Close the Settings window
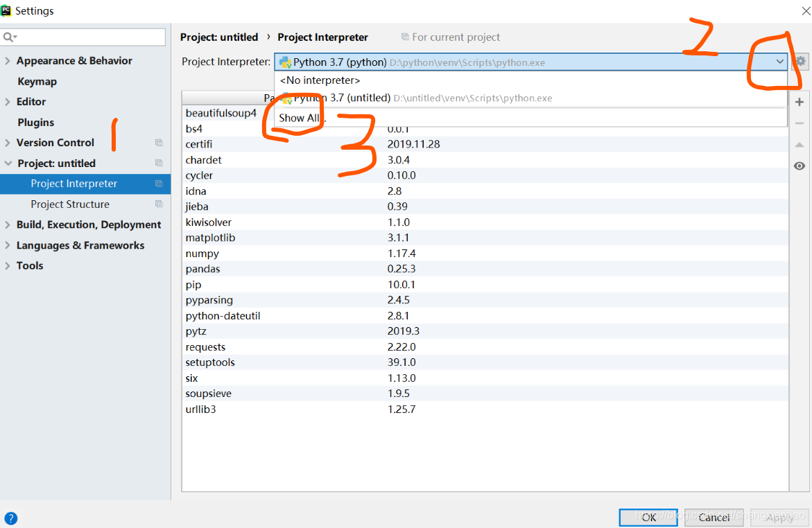 (x=806, y=10)
